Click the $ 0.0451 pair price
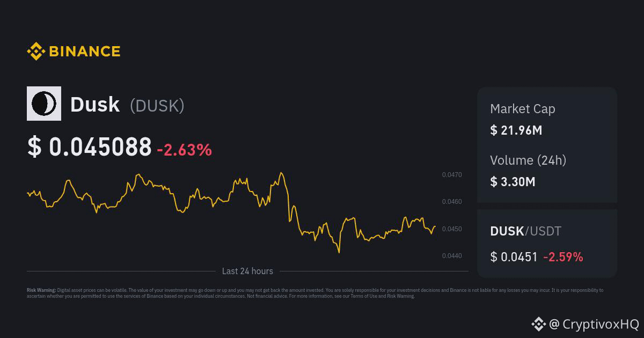The width and height of the screenshot is (644, 338). [514, 257]
